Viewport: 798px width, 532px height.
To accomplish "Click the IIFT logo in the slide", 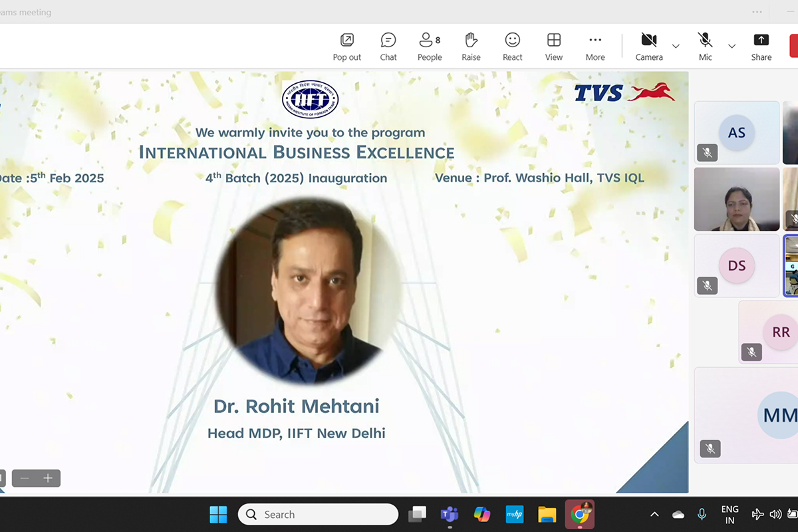I will tap(311, 99).
